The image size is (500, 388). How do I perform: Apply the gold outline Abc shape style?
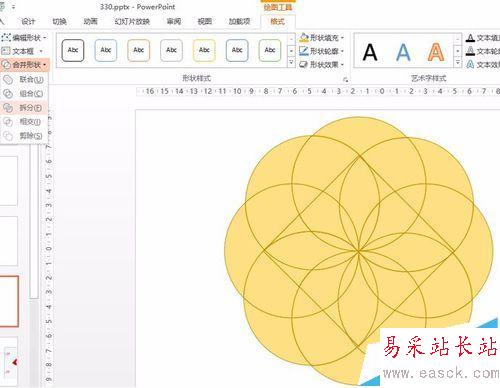204,50
